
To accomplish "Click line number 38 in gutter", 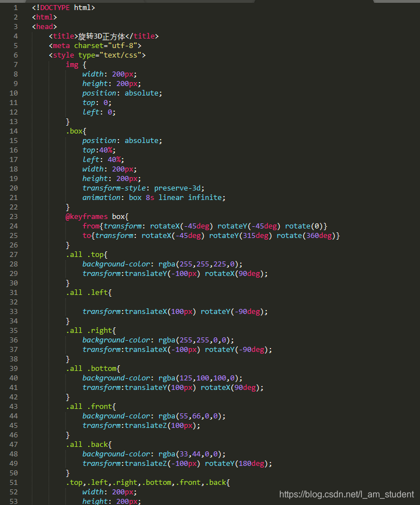I will click(x=13, y=359).
